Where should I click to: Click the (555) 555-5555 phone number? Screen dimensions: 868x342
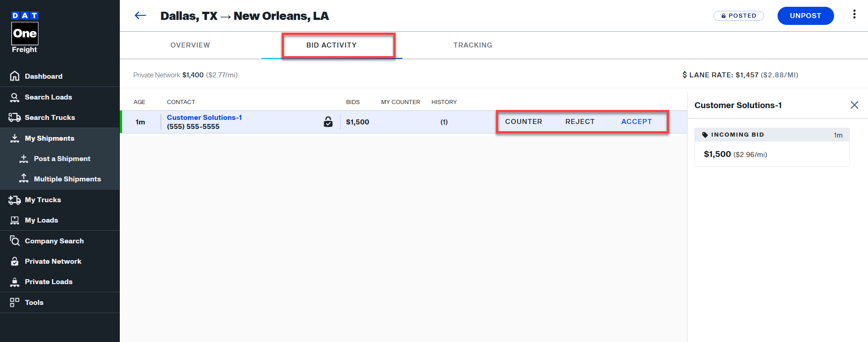[x=193, y=127]
